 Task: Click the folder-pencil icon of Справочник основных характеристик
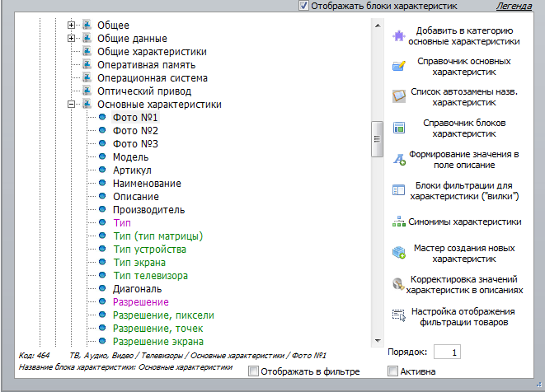point(399,66)
